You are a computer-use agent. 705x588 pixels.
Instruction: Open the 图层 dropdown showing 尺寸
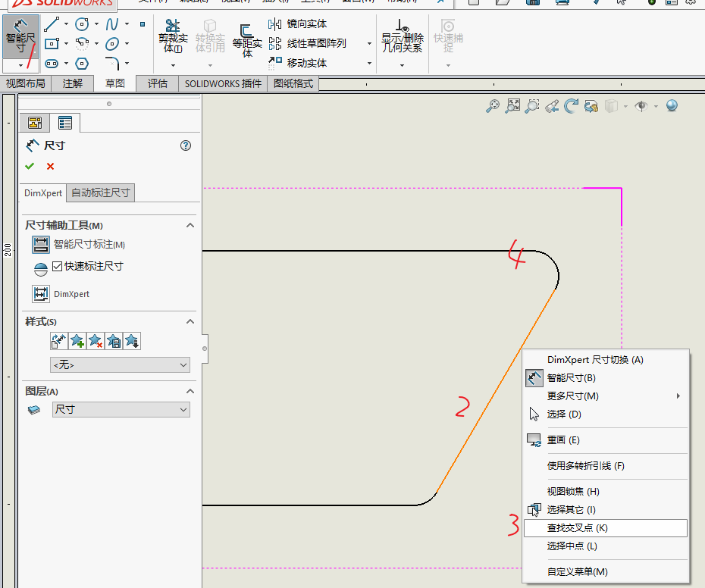pos(120,409)
